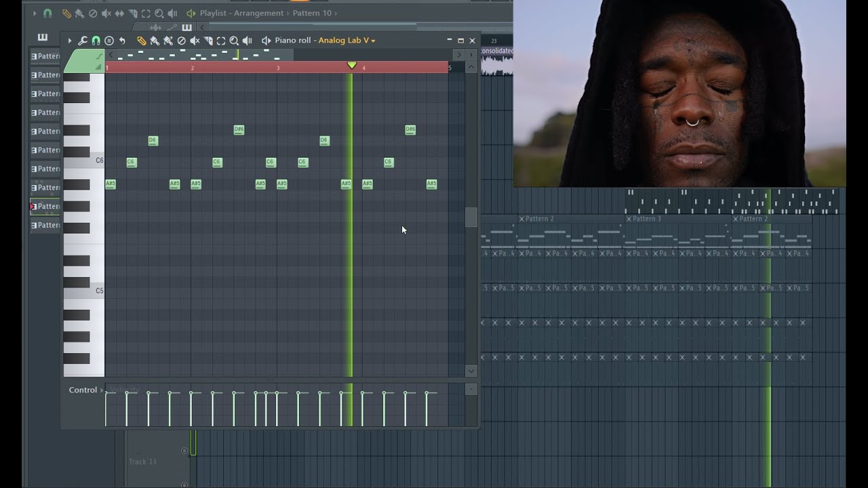Toggle Playlist snap magnet
Image resolution: width=868 pixels, height=488 pixels.
[47, 13]
